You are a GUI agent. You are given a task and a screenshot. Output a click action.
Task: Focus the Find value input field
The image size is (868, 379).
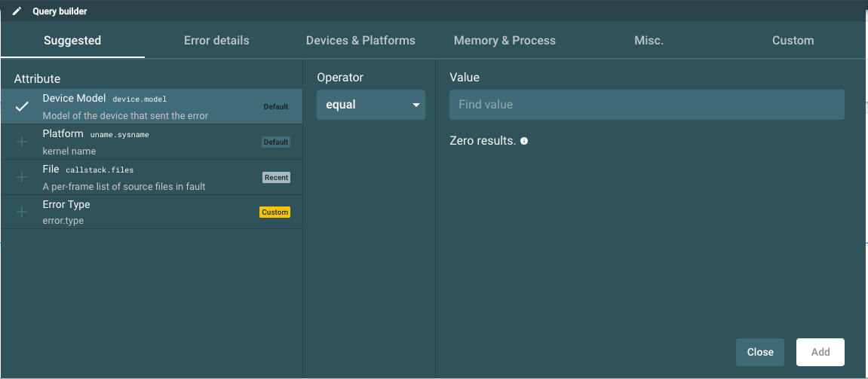coord(646,105)
